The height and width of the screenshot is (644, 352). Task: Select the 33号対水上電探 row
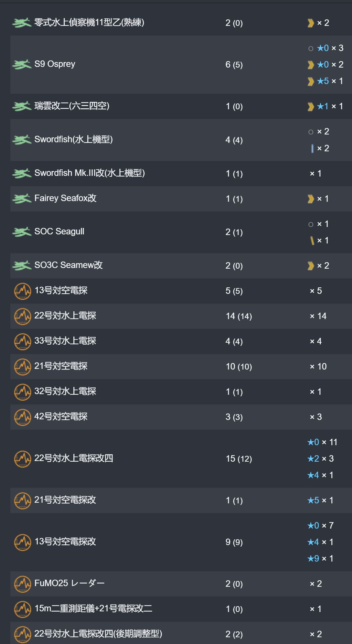pos(181,341)
